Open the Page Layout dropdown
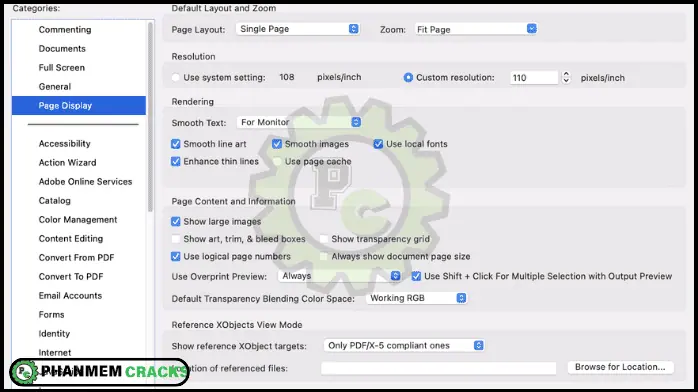The height and width of the screenshot is (392, 698). point(298,29)
